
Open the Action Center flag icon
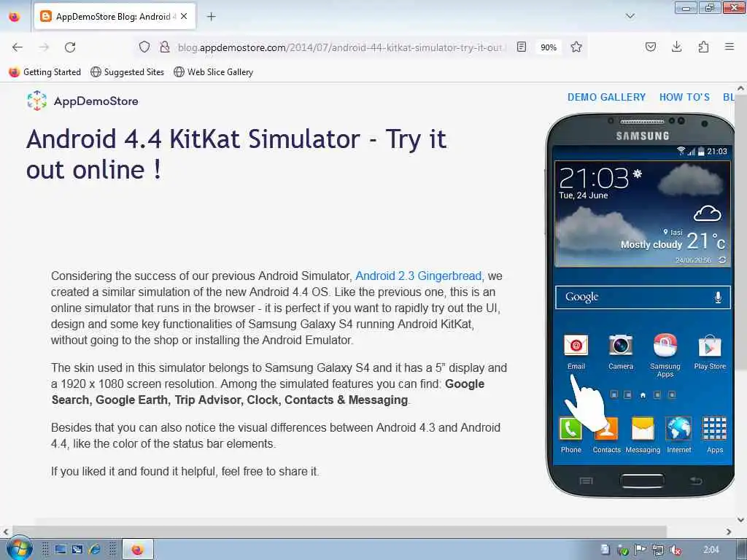point(640,550)
